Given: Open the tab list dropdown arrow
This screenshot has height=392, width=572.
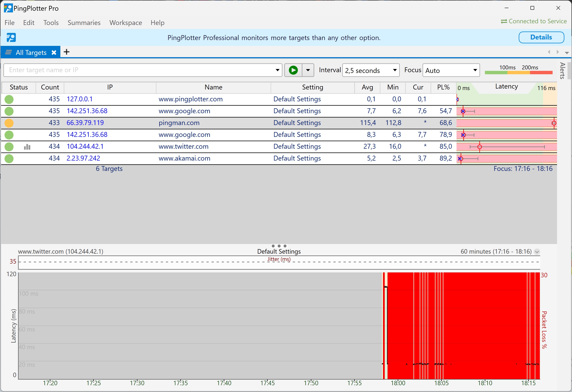Looking at the screenshot, I should [567, 53].
